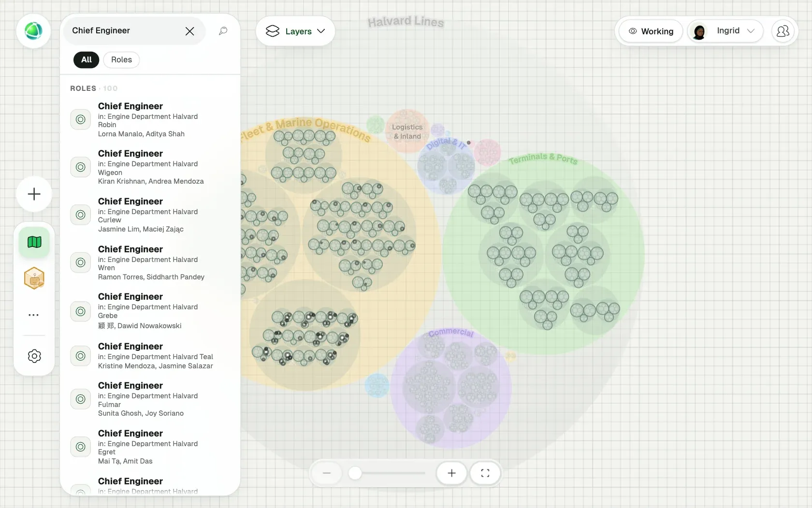Click role icon for Halvard Wigeon Chief Engineer

click(81, 167)
